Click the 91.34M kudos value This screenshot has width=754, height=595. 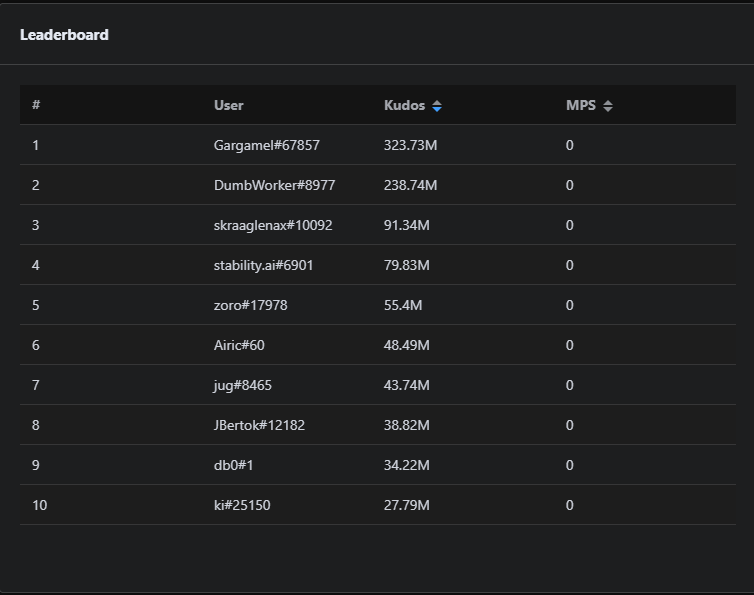coord(406,225)
